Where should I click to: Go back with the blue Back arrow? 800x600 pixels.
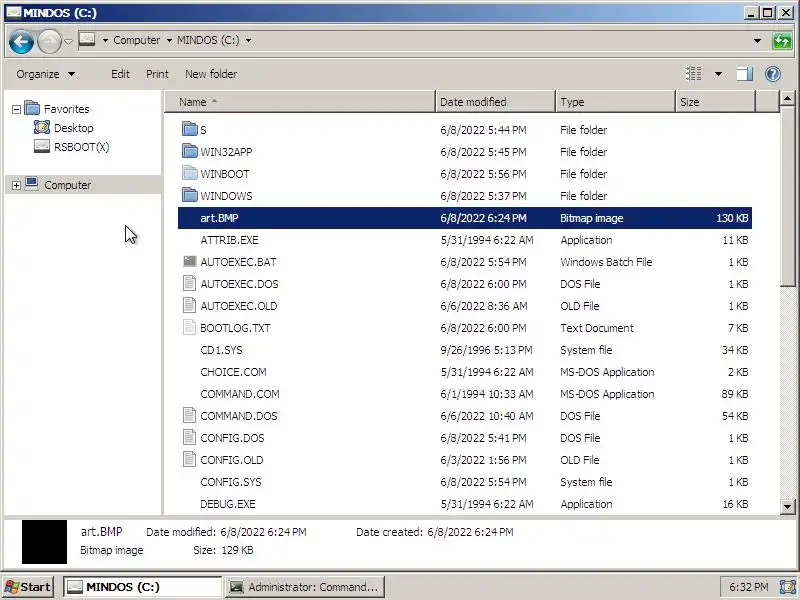pos(21,42)
